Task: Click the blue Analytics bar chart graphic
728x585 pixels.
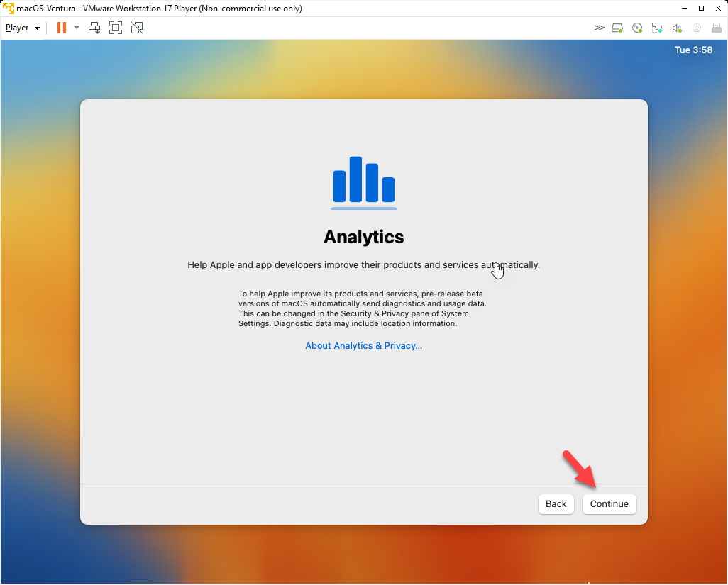Action: 364,182
